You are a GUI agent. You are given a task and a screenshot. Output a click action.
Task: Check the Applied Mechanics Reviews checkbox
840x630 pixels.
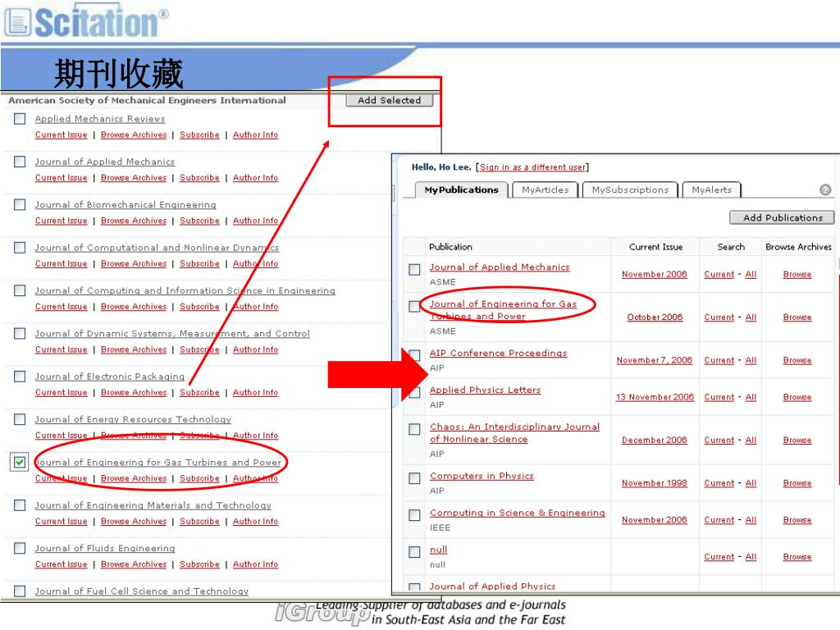[20, 118]
